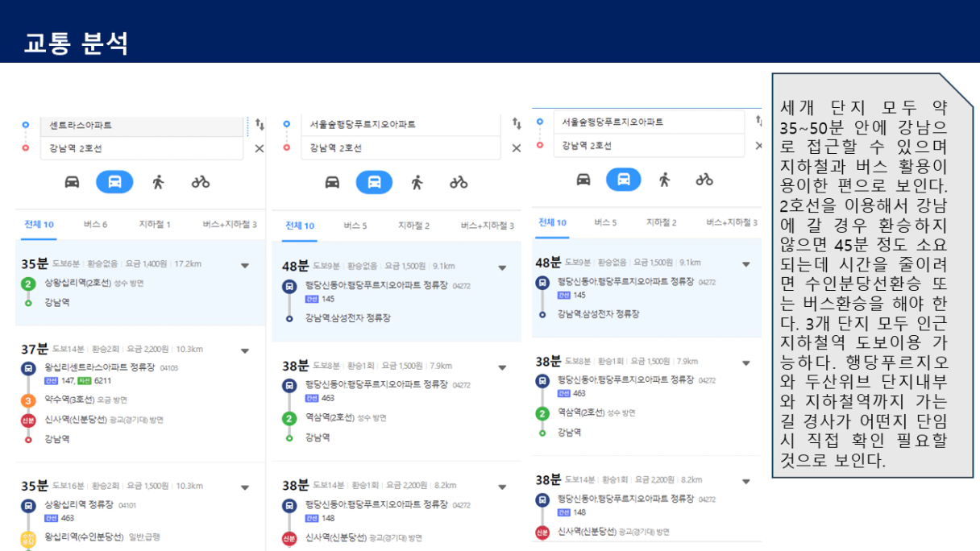The width and height of the screenshot is (980, 551).
Task: Open 버스+지하철 3 tab in 센트라스아파트 panel
Action: click(230, 225)
